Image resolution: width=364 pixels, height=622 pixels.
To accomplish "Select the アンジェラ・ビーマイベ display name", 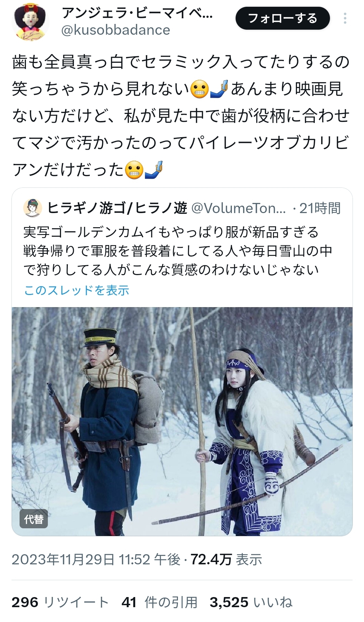I will (137, 13).
